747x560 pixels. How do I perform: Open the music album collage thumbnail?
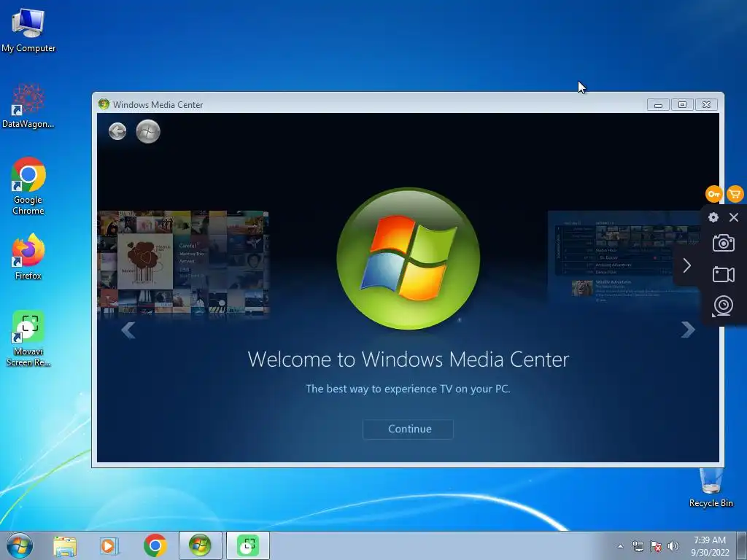coord(183,262)
